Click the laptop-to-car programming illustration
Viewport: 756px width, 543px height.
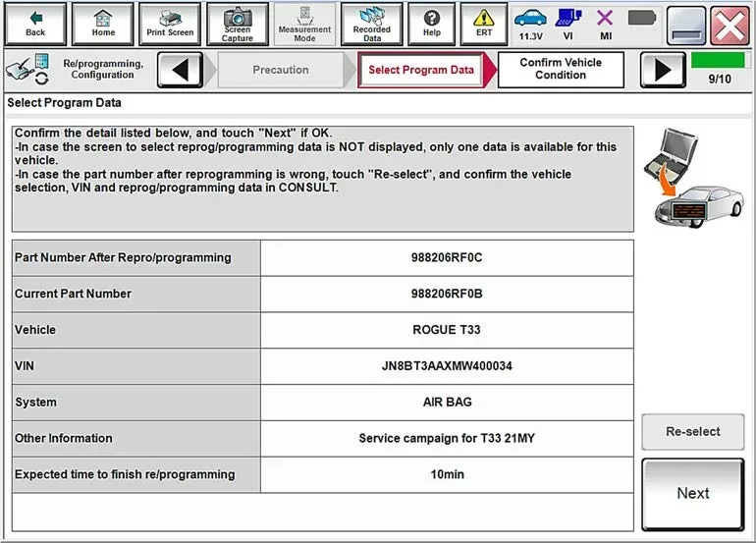[693, 179]
